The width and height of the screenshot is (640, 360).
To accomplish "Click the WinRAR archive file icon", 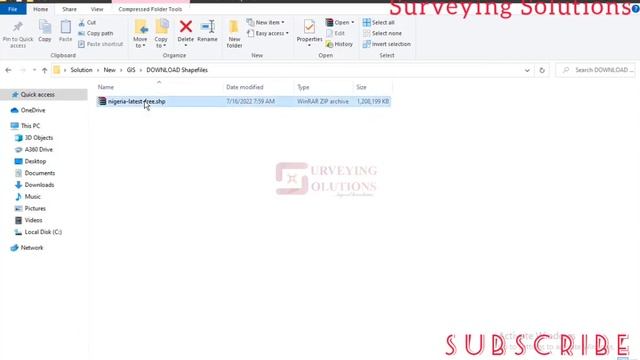I will pos(102,101).
